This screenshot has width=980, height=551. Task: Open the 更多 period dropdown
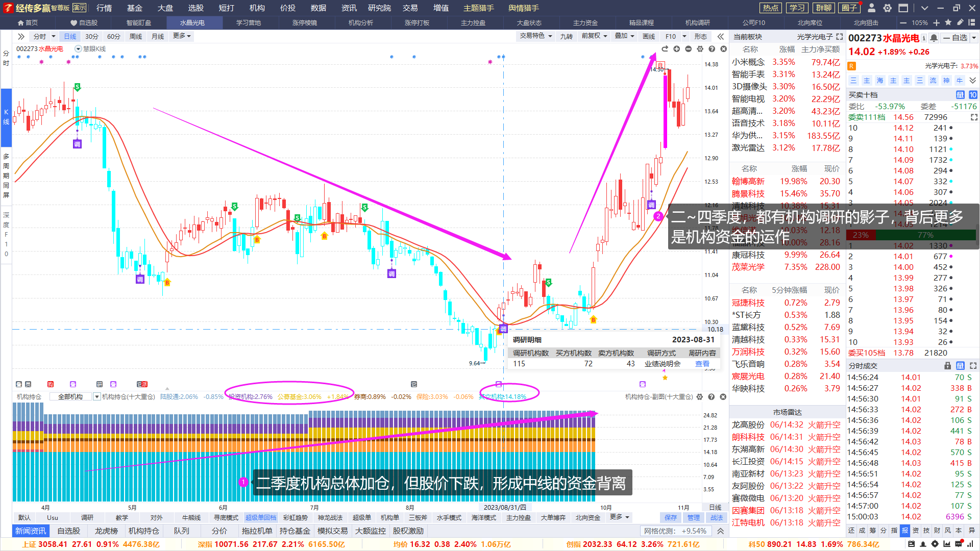[x=182, y=36]
